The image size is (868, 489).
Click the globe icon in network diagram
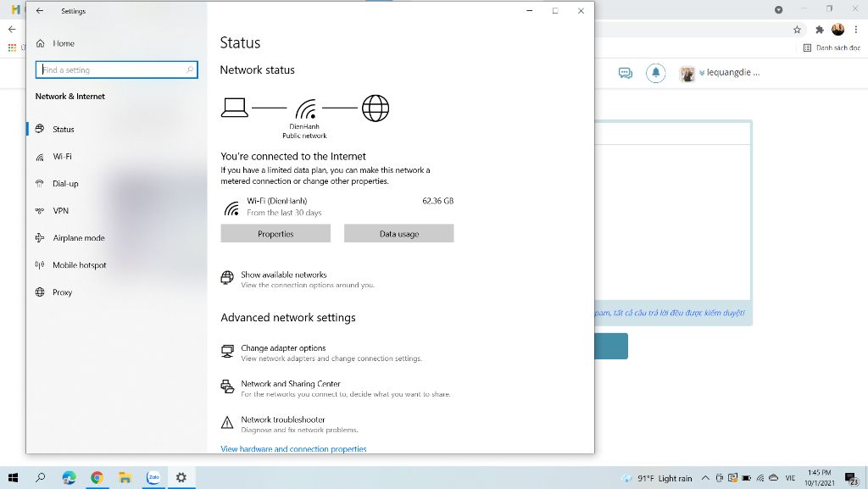376,108
